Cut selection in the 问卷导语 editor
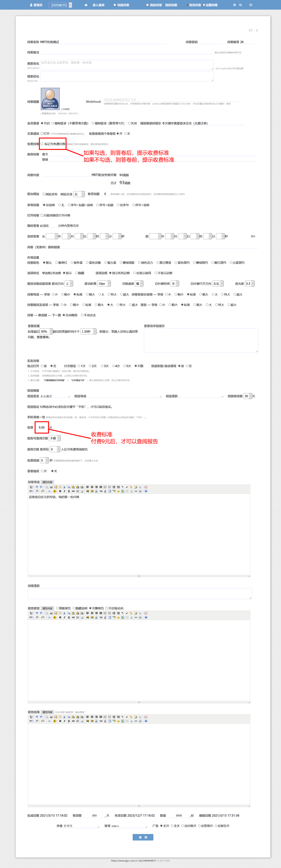This screenshot has width=281, height=868. click(x=64, y=487)
